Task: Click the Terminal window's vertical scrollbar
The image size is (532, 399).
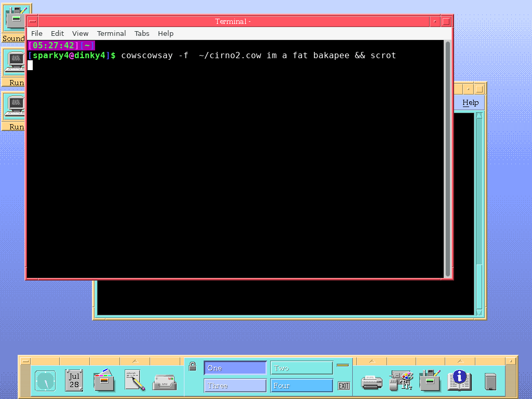Action: tap(447, 156)
